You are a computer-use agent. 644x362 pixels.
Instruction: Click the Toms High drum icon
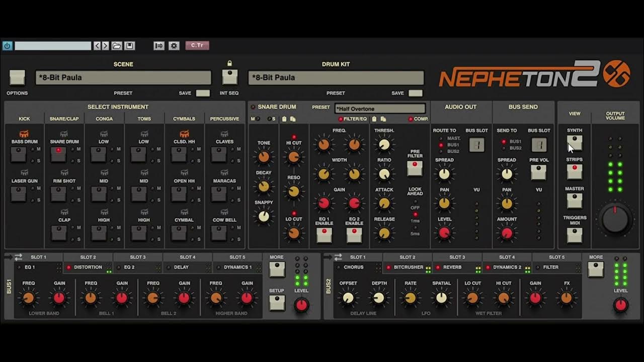coord(144,213)
